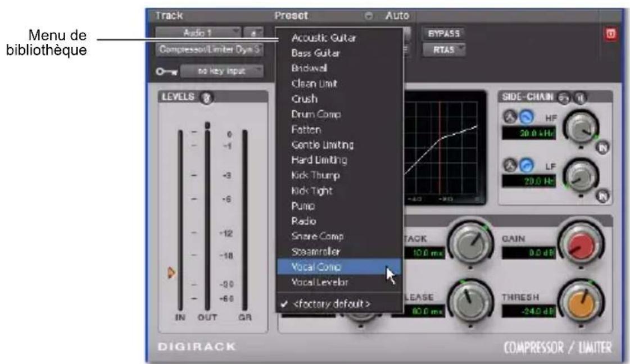Screen dimensions: 630x364
Task: Click the settings menu circle beside Preset
Action: (x=369, y=16)
